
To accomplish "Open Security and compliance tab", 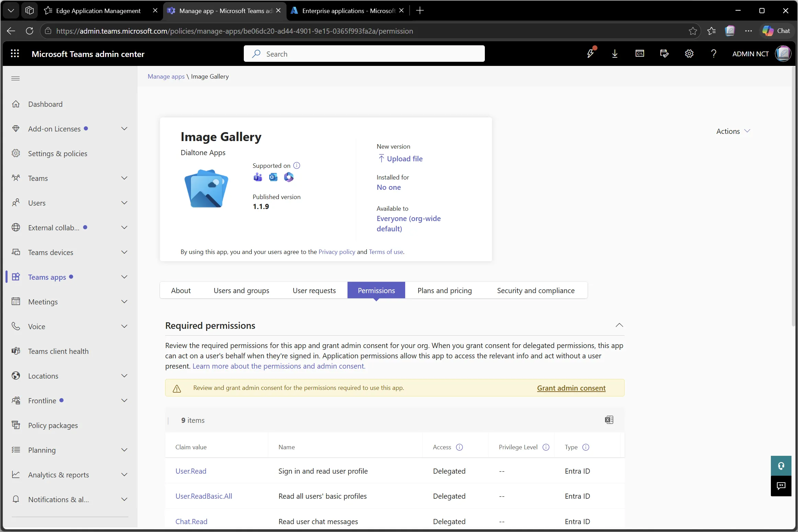I will [x=536, y=290].
